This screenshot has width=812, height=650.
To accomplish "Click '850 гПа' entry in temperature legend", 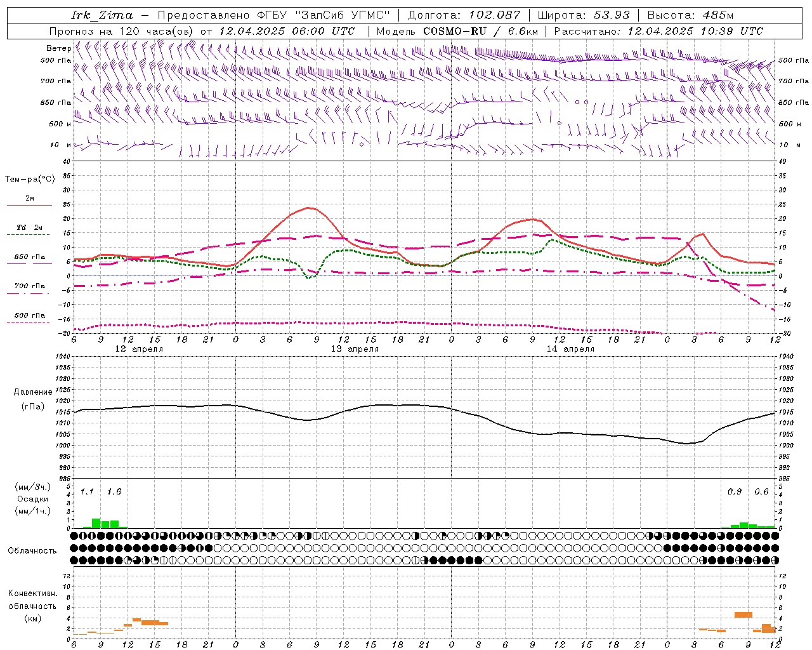I will [29, 256].
